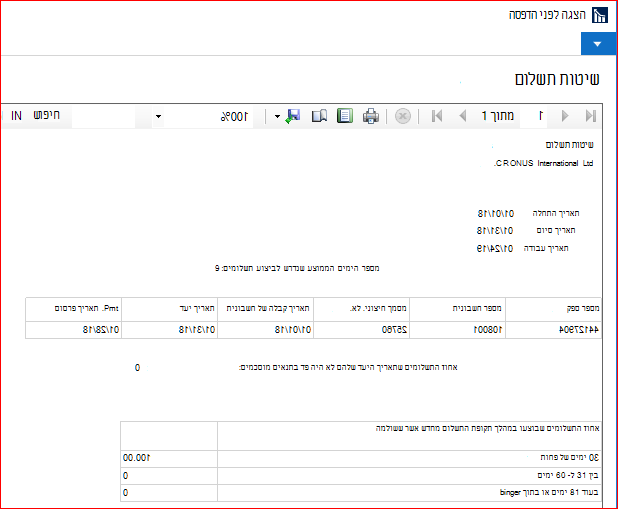The image size is (618, 509).
Task: Click the find text input field in the toolbar
Action: (103, 116)
